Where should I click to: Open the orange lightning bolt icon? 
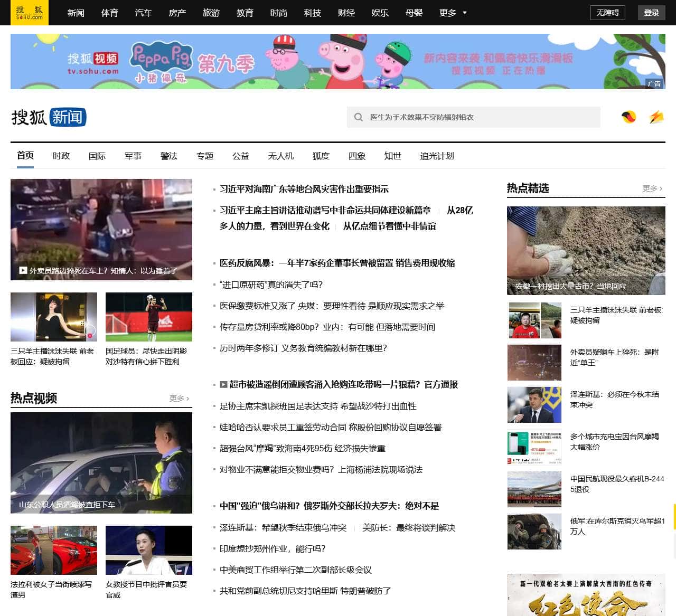tap(656, 117)
